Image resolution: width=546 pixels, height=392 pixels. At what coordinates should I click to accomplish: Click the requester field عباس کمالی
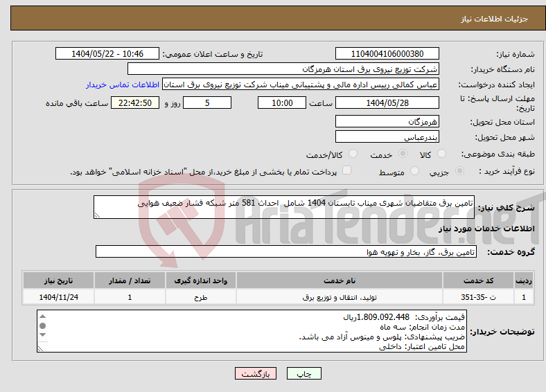click(301, 84)
